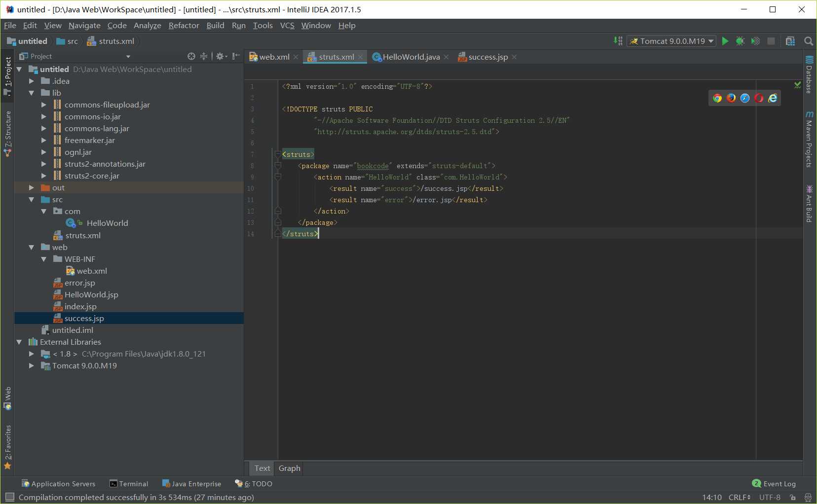Image resolution: width=817 pixels, height=504 pixels.
Task: Close the struts.xml editor tab
Action: click(x=361, y=57)
